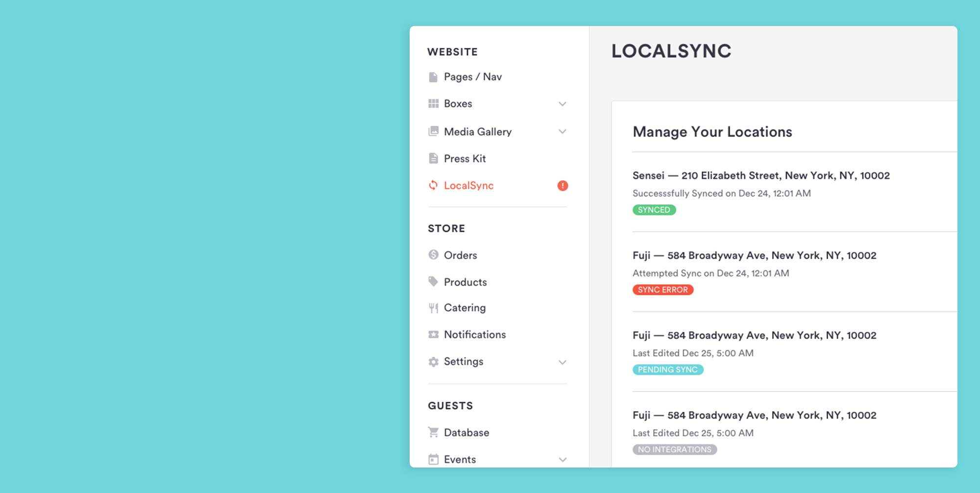Viewport: 980px width, 493px height.
Task: Click the GUESTS section header
Action: 450,406
